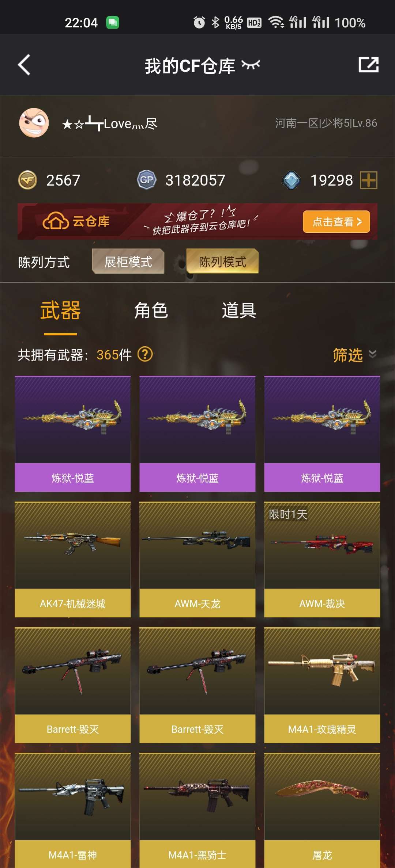Expand the filter double-chevron arrow
The image size is (395, 868).
point(372,354)
